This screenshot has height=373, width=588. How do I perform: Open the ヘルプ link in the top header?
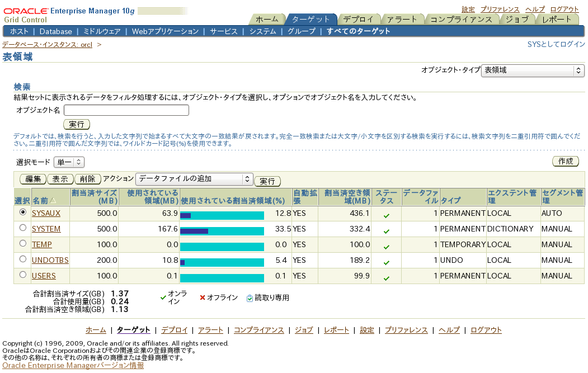point(535,10)
